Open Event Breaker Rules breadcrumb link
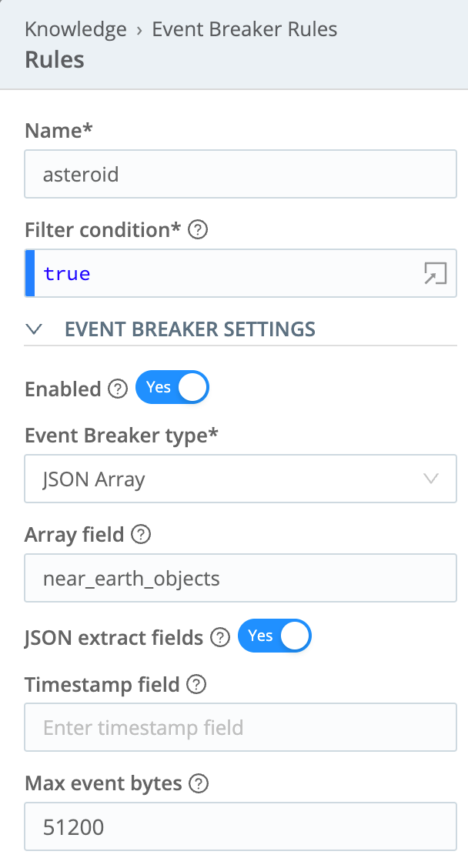Screen dimensions: 468x868 [244, 29]
